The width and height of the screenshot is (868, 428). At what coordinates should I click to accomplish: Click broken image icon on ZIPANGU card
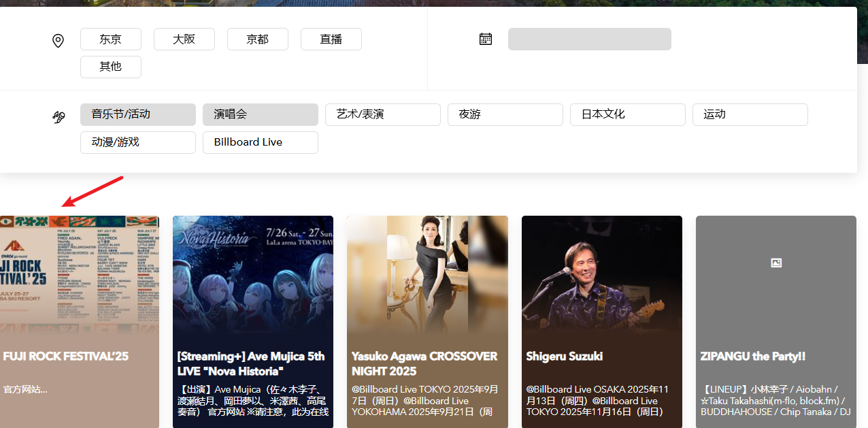[776, 263]
